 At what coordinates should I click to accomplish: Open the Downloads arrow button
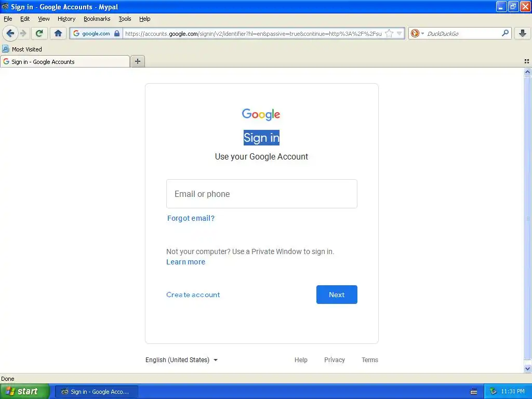tap(523, 33)
